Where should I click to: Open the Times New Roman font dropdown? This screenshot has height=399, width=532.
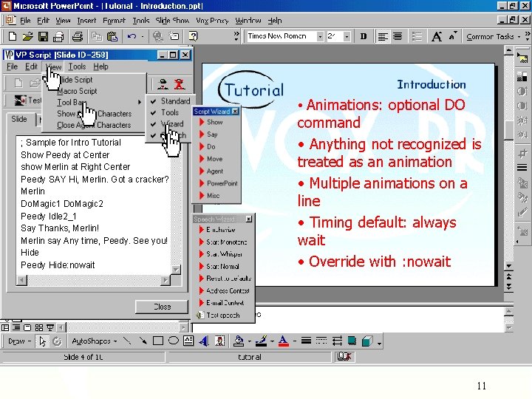(320, 36)
